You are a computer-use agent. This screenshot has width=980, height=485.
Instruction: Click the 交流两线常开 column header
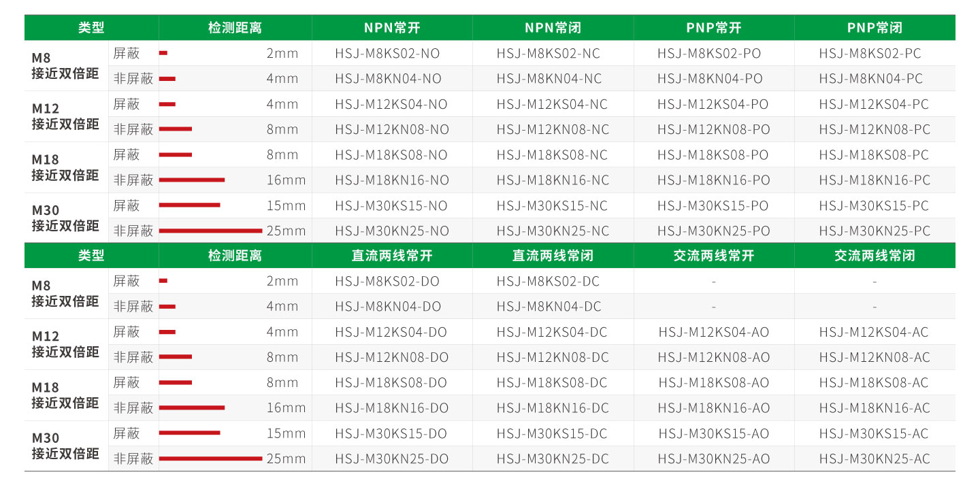point(714,255)
